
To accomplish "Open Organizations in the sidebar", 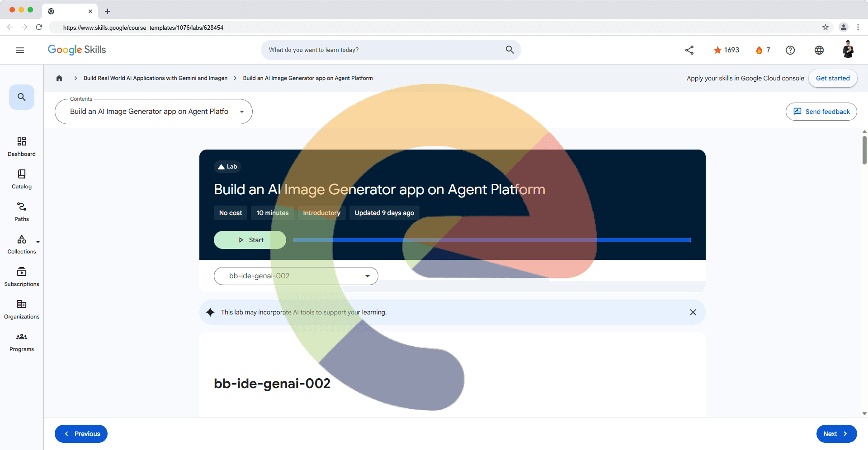I will click(22, 309).
